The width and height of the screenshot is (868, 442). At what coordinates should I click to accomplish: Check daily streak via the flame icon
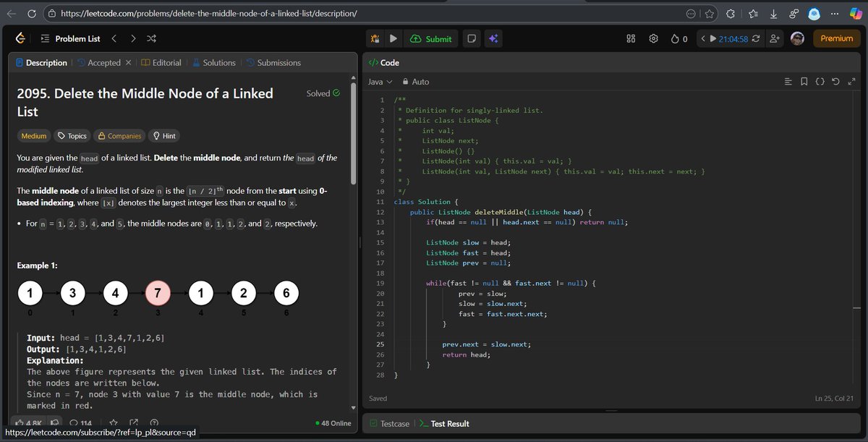pos(673,38)
